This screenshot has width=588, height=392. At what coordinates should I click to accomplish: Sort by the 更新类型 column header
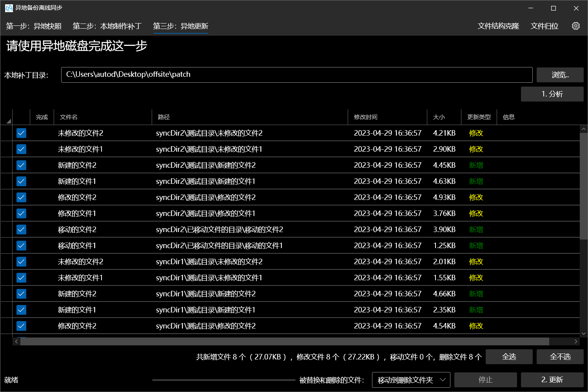(x=479, y=117)
